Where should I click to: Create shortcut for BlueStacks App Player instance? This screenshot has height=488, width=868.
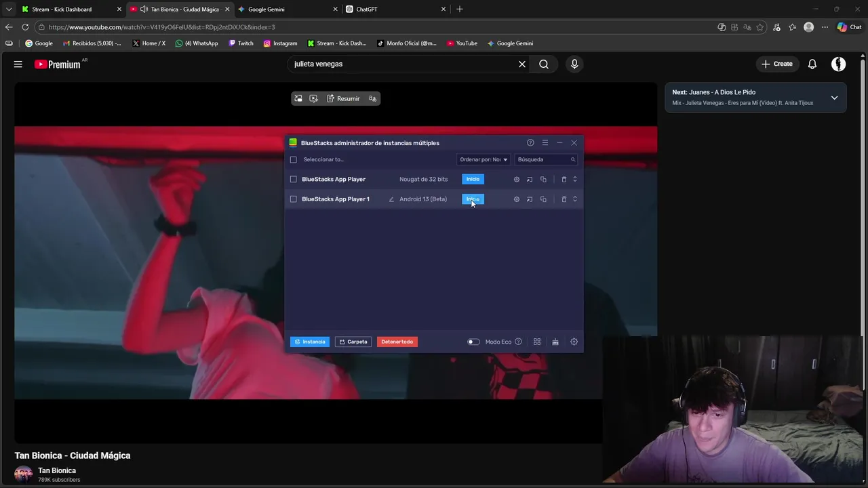[x=530, y=180]
